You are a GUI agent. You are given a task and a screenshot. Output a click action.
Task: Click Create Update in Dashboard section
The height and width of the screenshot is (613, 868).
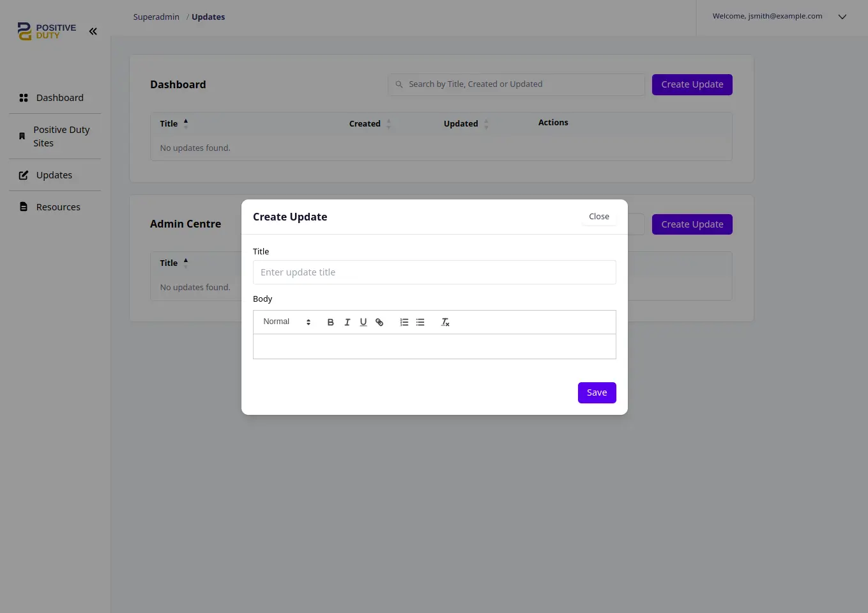point(692,84)
